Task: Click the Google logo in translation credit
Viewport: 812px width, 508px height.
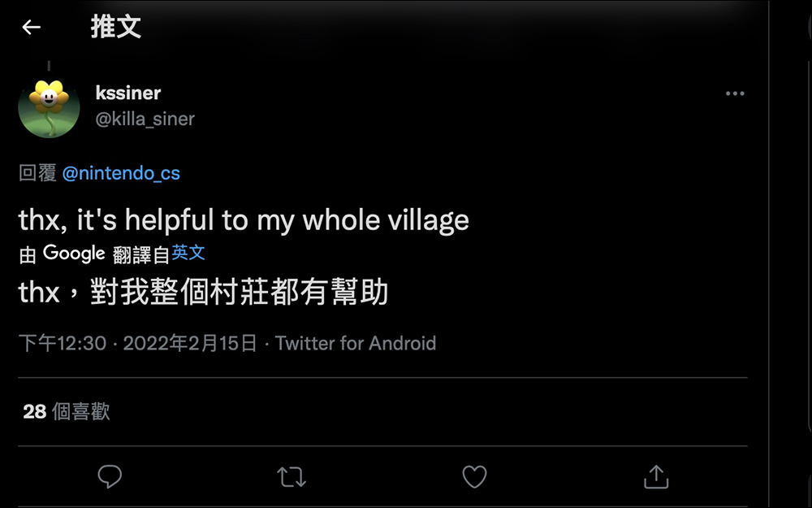Action: [x=74, y=254]
